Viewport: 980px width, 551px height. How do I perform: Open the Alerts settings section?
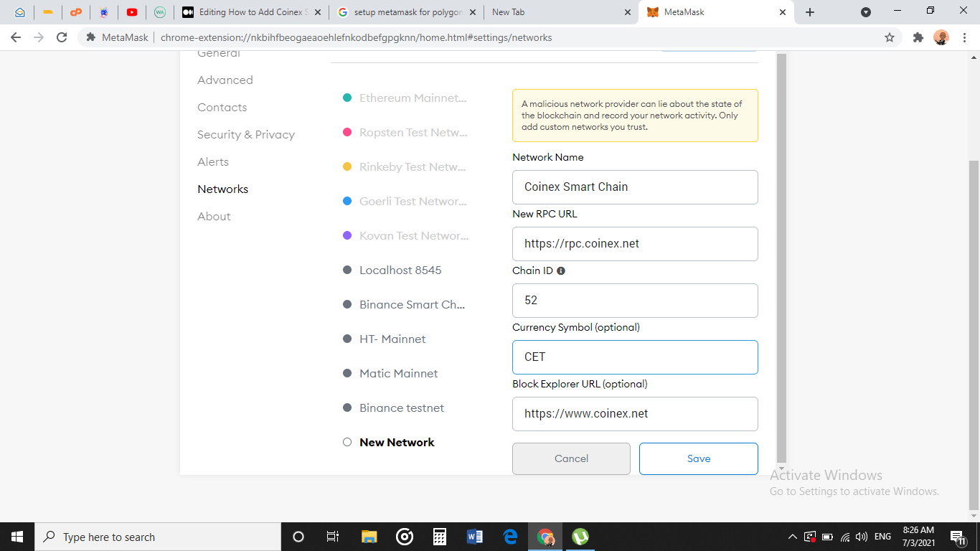pos(213,162)
